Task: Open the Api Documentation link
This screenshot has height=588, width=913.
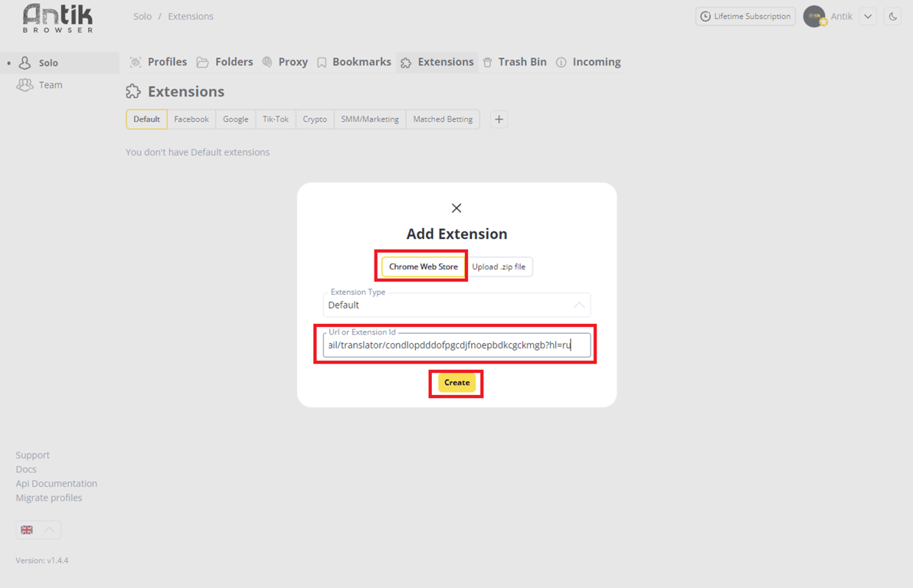Action: [57, 484]
